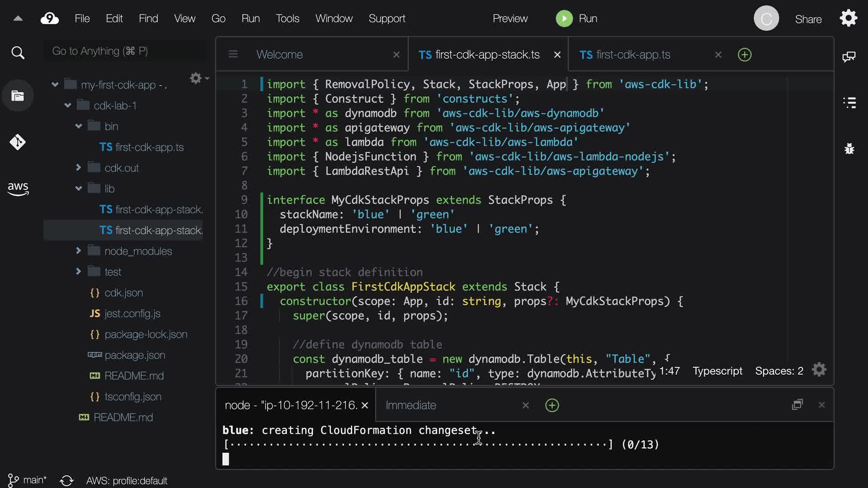Switch to the first-cdk-app.ts tab
Image resolution: width=868 pixels, height=488 pixels.
pyautogui.click(x=633, y=55)
